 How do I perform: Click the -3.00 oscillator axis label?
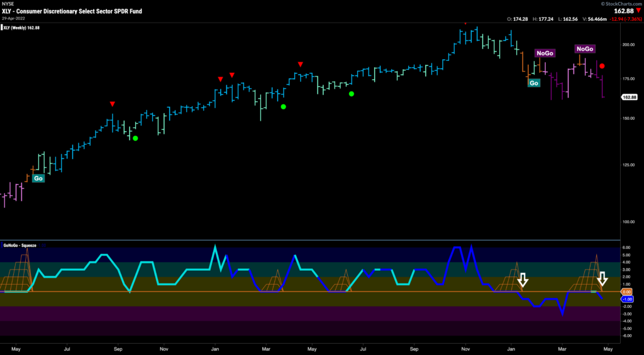pyautogui.click(x=627, y=314)
